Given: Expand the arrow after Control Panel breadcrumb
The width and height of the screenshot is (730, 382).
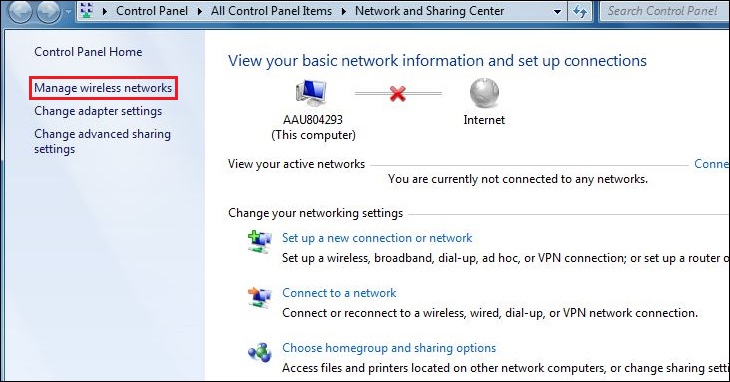Looking at the screenshot, I should tap(200, 11).
